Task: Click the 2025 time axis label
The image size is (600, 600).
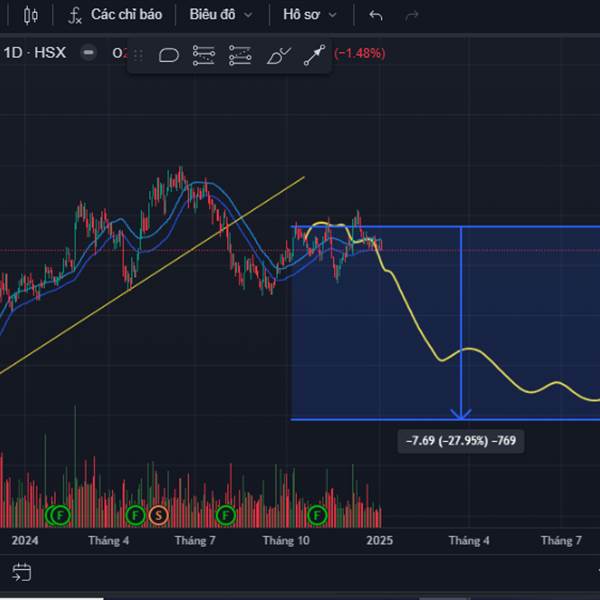Action: pos(379,540)
